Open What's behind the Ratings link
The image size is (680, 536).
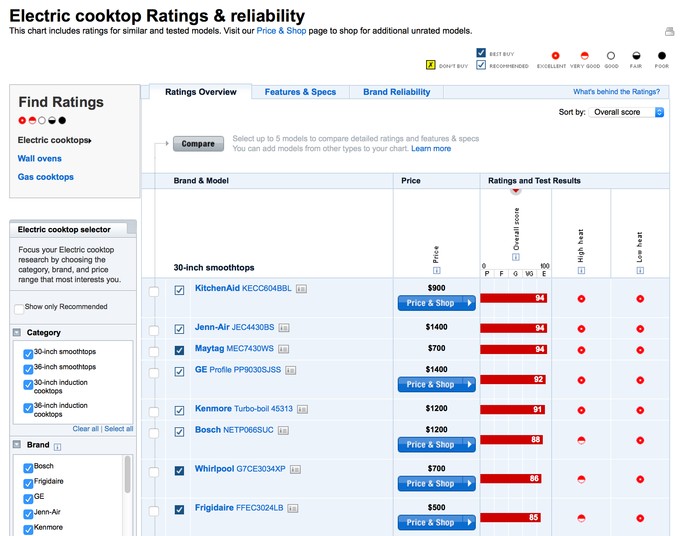616,92
